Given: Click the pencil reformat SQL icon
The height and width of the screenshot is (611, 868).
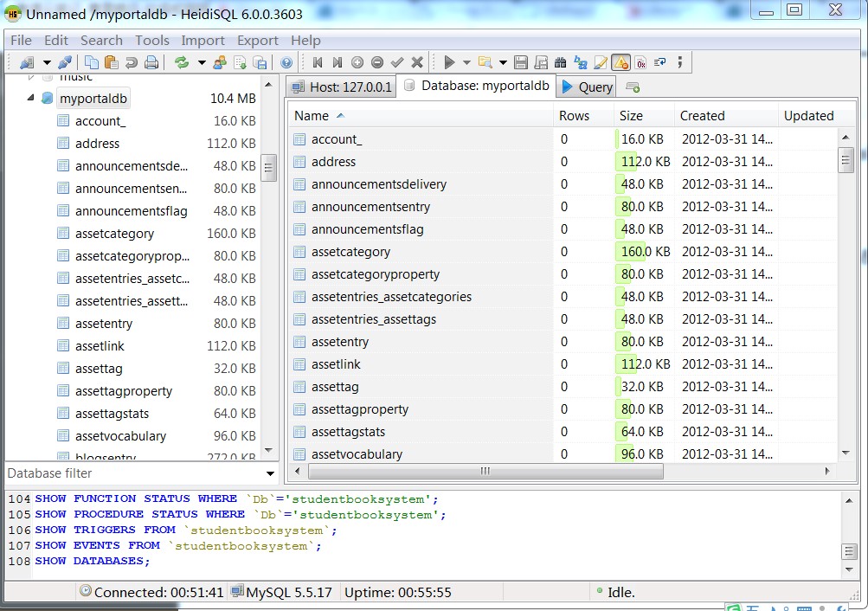Looking at the screenshot, I should [x=601, y=62].
